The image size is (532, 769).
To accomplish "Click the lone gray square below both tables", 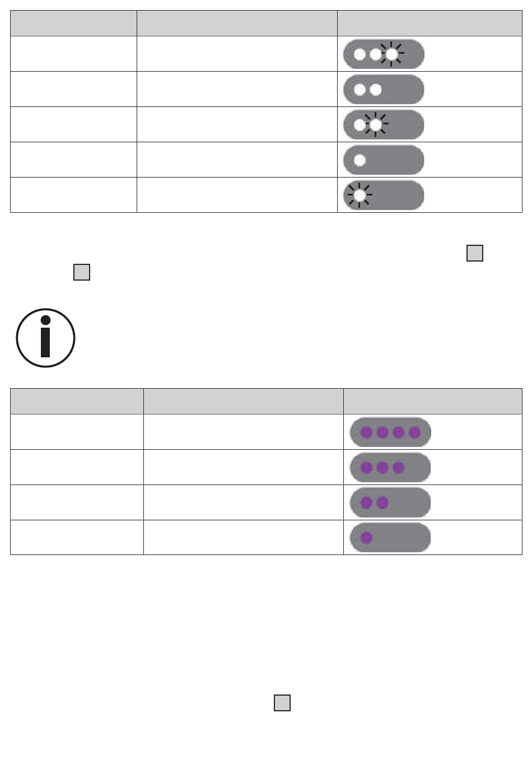I will (x=282, y=703).
